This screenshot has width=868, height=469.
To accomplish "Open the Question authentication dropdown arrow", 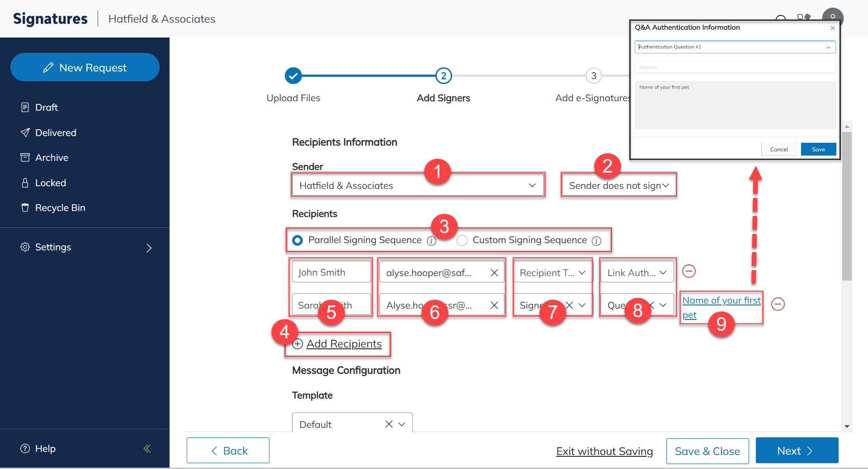I will point(663,305).
